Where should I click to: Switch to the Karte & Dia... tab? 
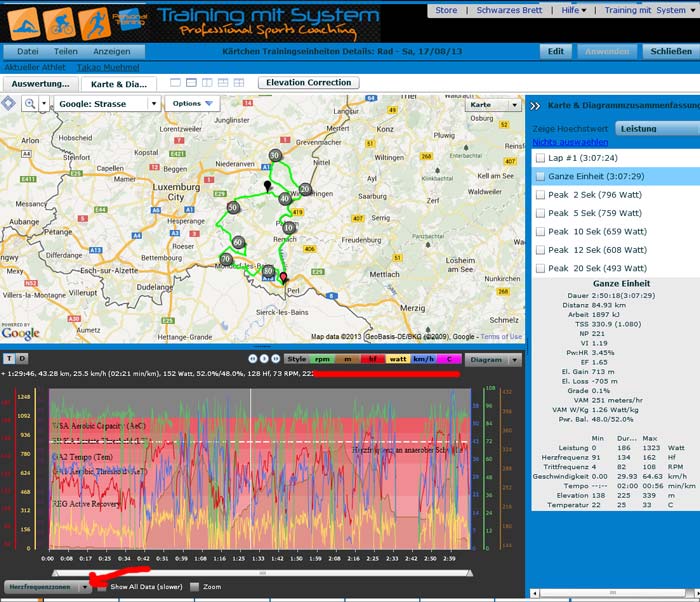tap(119, 84)
